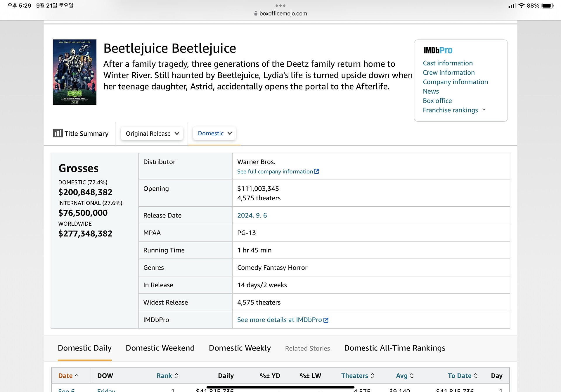Sort table by To Date arrows icon

point(476,376)
